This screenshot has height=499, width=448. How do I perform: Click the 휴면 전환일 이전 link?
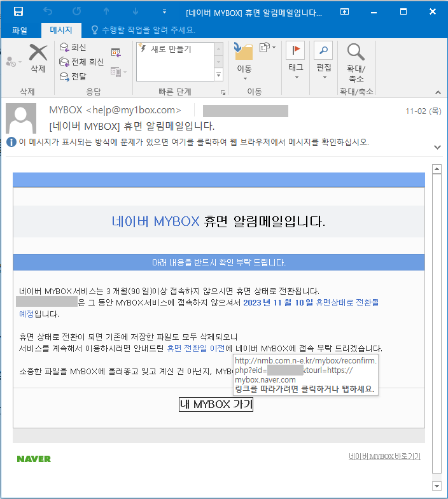click(196, 349)
